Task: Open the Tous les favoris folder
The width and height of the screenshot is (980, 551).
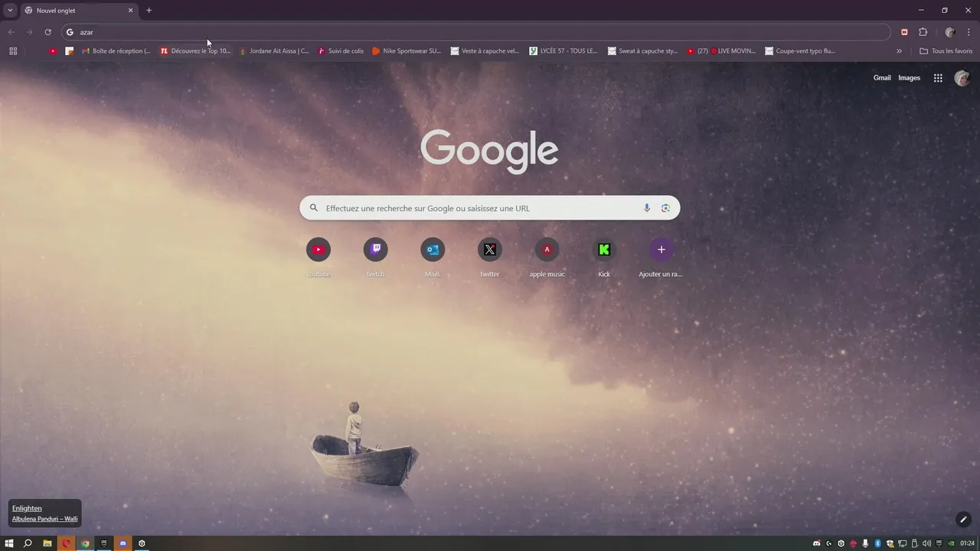Action: point(946,51)
